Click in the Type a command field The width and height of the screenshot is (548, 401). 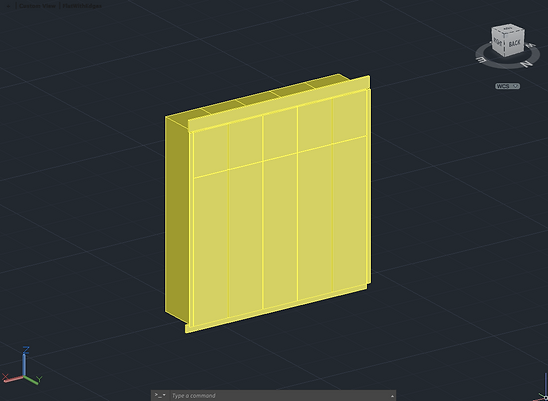(280, 396)
